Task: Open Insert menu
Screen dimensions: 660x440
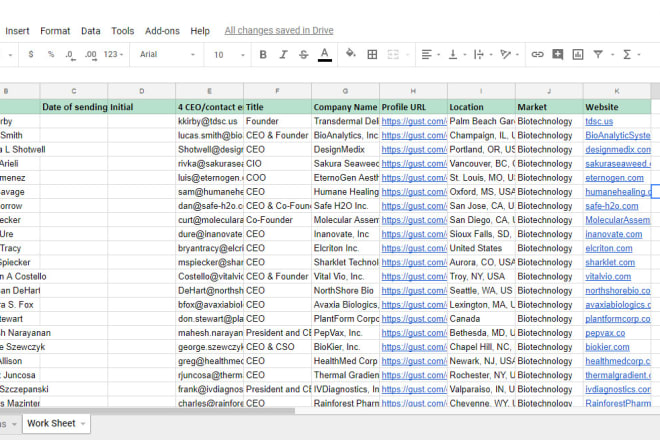Action: [17, 31]
